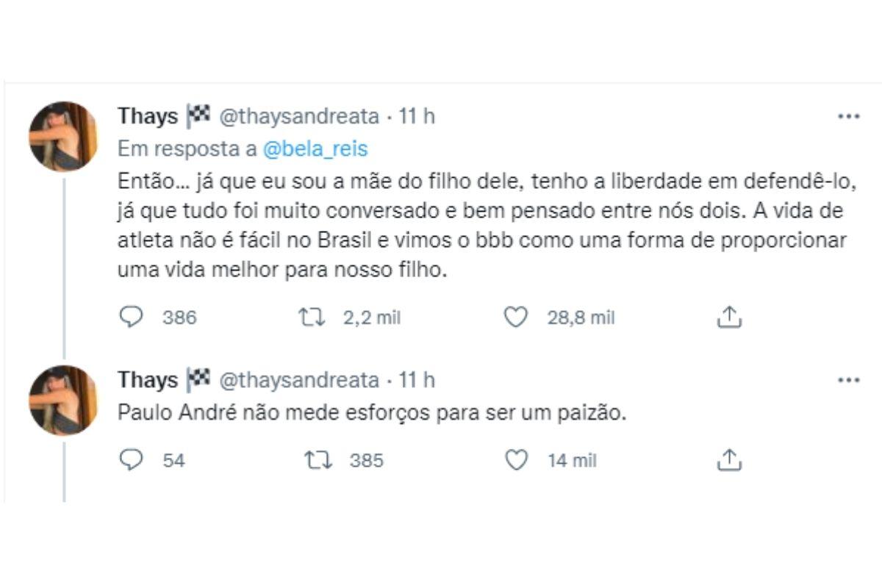Image resolution: width=882 pixels, height=588 pixels.
Task: Click @thaysandreata handle on second tweet
Action: [x=300, y=380]
